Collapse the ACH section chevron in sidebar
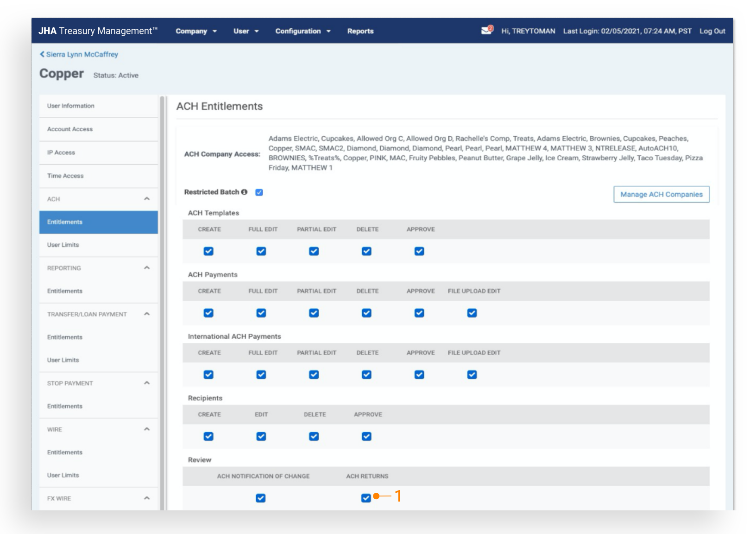Image resolution: width=756 pixels, height=534 pixels. click(147, 199)
